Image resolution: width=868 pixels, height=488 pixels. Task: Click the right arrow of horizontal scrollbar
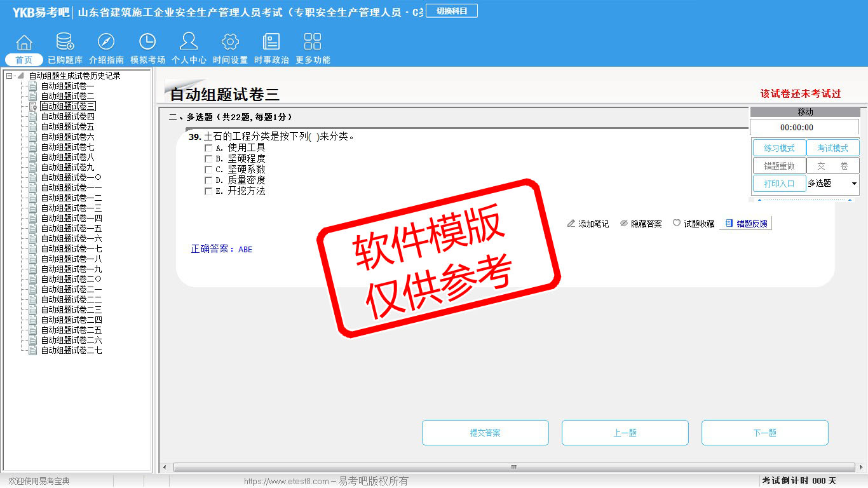pyautogui.click(x=860, y=468)
